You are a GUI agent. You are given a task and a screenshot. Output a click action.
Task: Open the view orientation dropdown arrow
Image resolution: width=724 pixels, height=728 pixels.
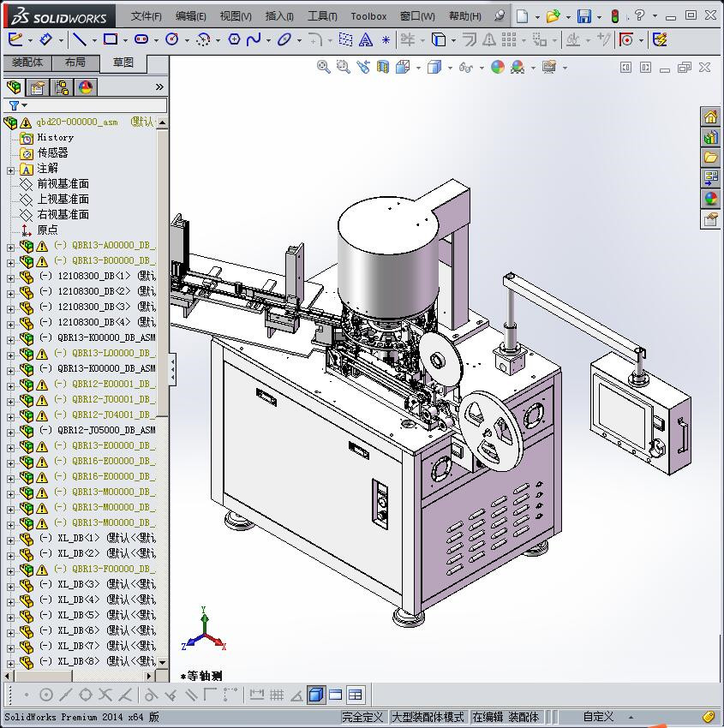[x=418, y=68]
